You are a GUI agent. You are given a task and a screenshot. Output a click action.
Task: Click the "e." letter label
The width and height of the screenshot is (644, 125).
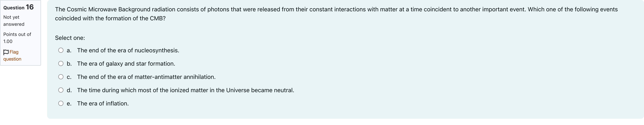tap(69, 103)
